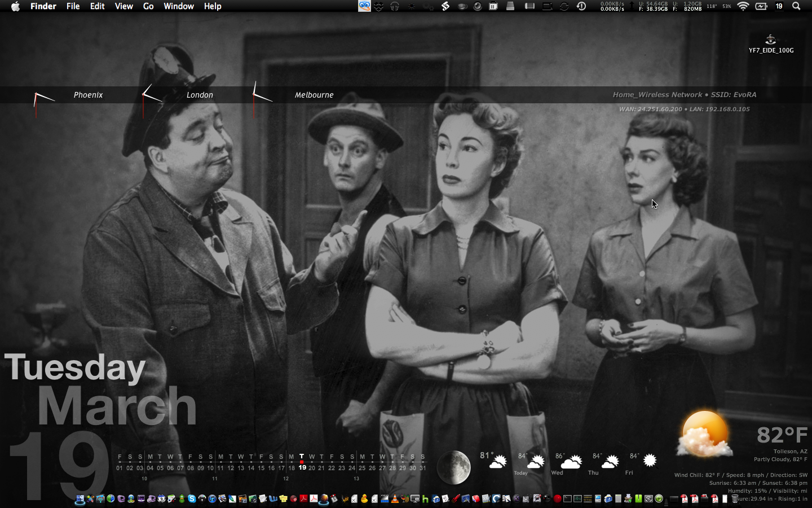The height and width of the screenshot is (508, 812).
Task: Click the display icon in menu bar
Action: (548, 6)
